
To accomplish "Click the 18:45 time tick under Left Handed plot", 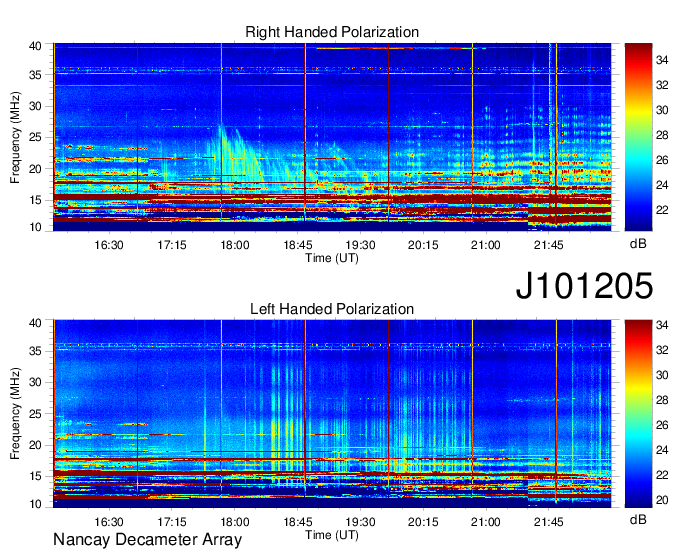I will (x=298, y=522).
